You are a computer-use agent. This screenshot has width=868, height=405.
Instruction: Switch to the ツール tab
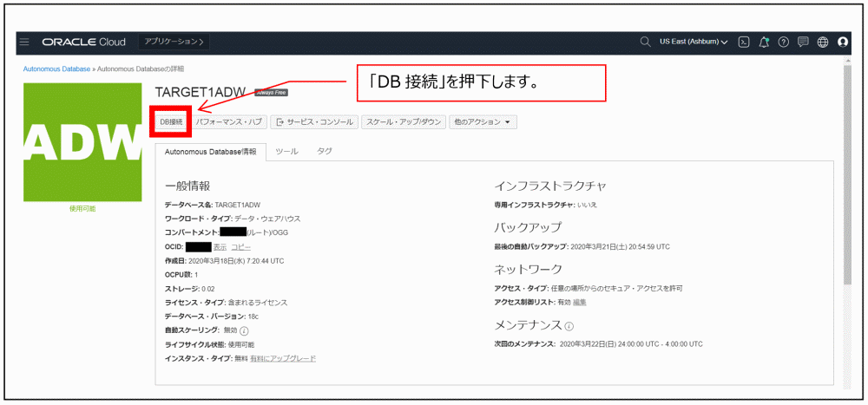(286, 152)
